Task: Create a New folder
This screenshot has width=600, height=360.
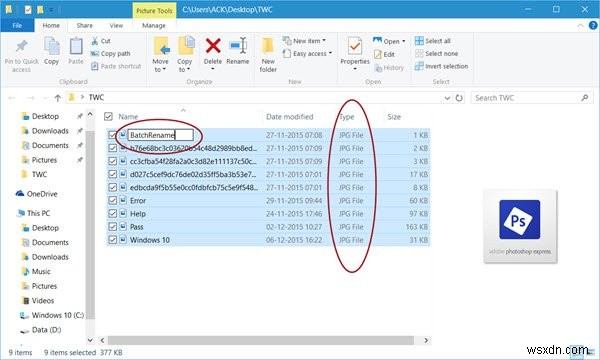Action: (268, 55)
